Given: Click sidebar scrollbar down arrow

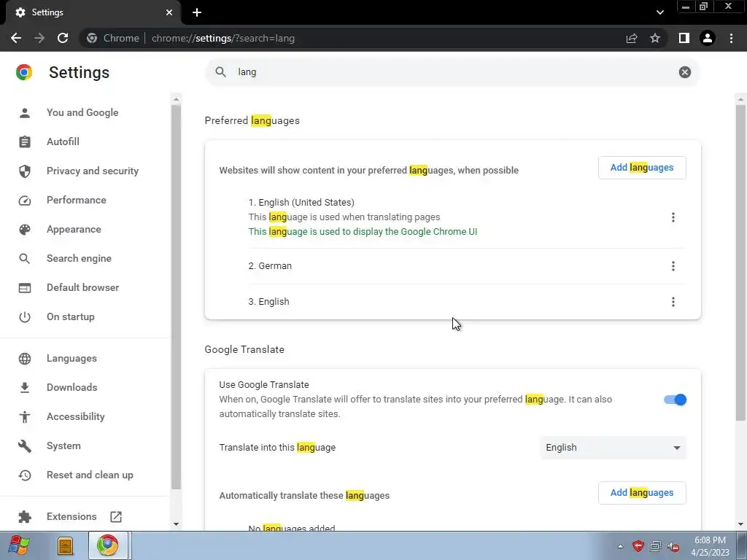Looking at the screenshot, I should (x=177, y=524).
